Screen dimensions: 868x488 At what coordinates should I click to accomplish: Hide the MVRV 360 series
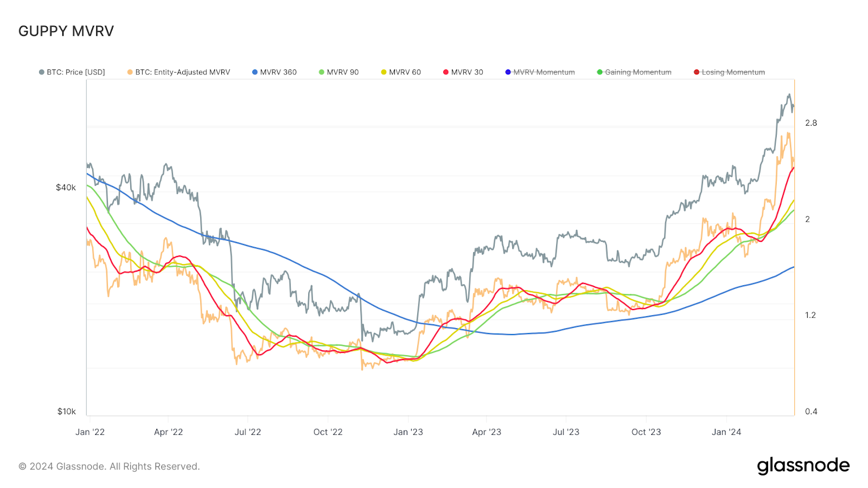pyautogui.click(x=274, y=72)
